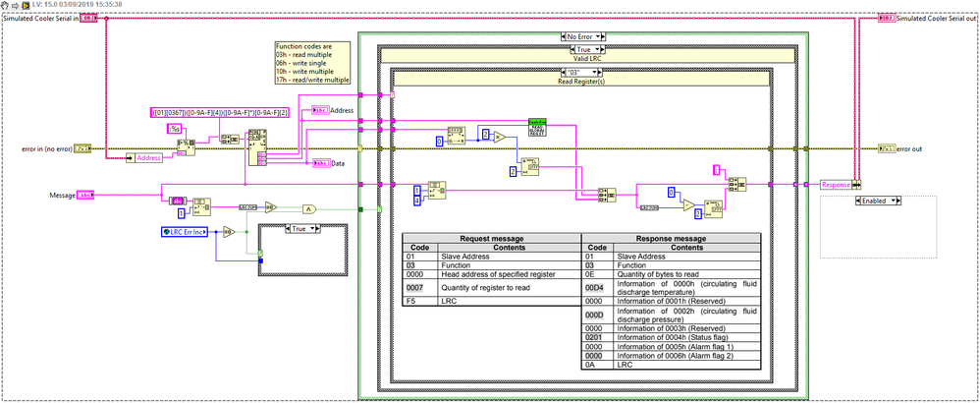Select the error in cluster terminal
Image resolution: width=980 pixels, height=403 pixels.
pos(84,148)
